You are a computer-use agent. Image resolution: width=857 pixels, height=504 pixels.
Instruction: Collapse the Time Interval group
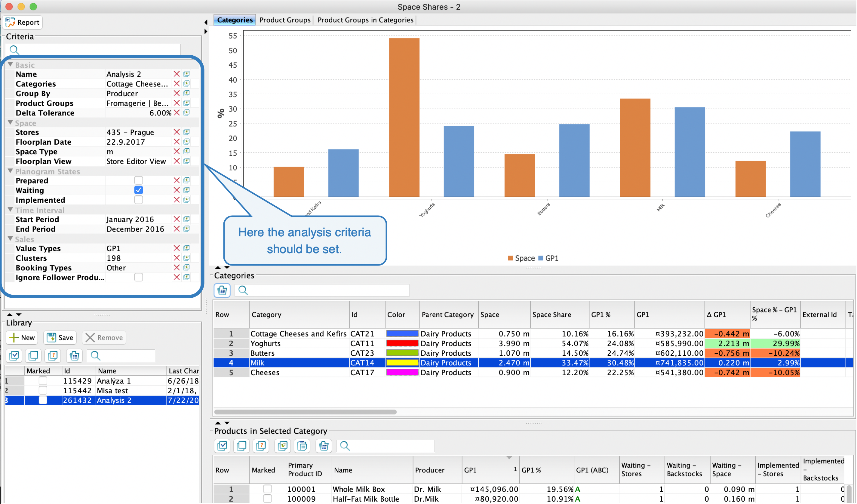(10, 210)
